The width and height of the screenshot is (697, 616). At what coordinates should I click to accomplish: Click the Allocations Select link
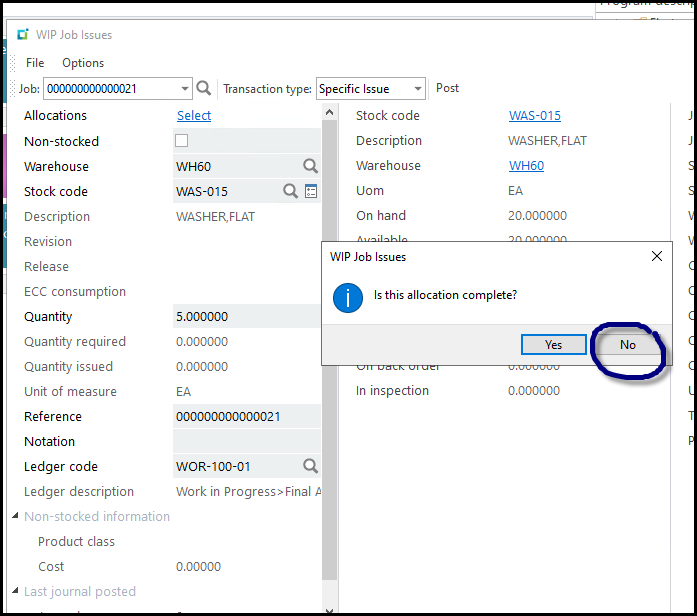[194, 116]
